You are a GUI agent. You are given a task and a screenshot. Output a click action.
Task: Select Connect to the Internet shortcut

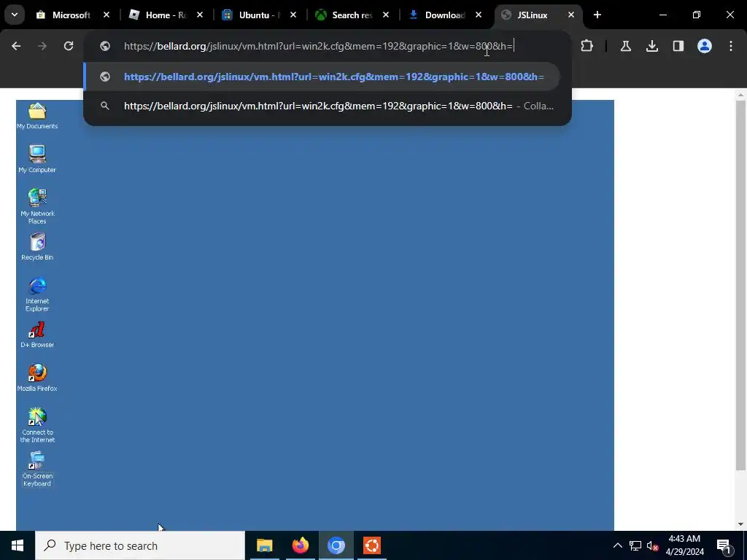pos(37,425)
